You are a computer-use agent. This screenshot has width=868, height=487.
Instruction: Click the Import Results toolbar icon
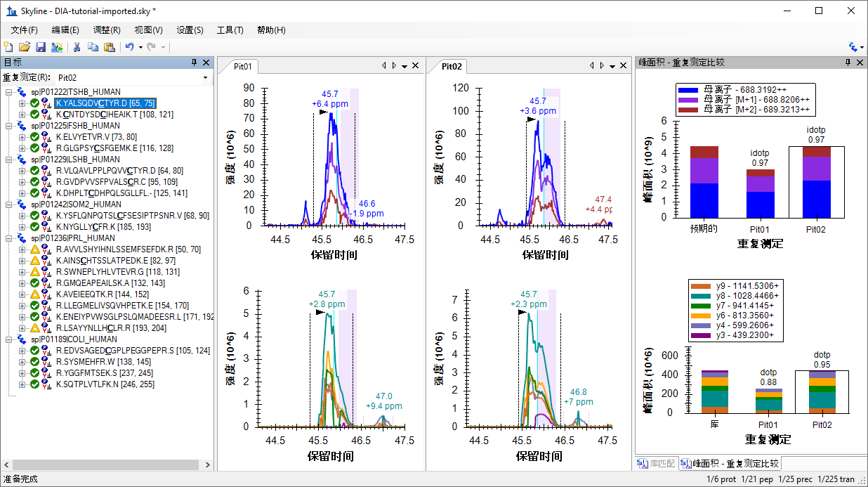coord(57,47)
